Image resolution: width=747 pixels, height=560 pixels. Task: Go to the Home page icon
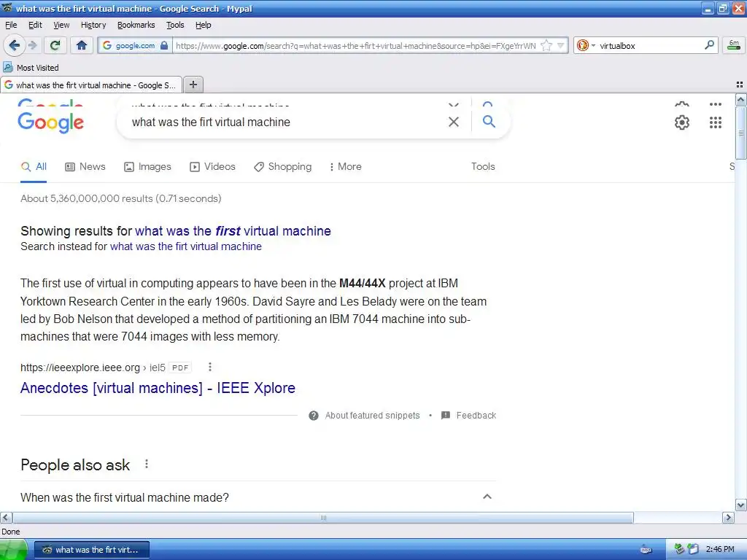82,45
